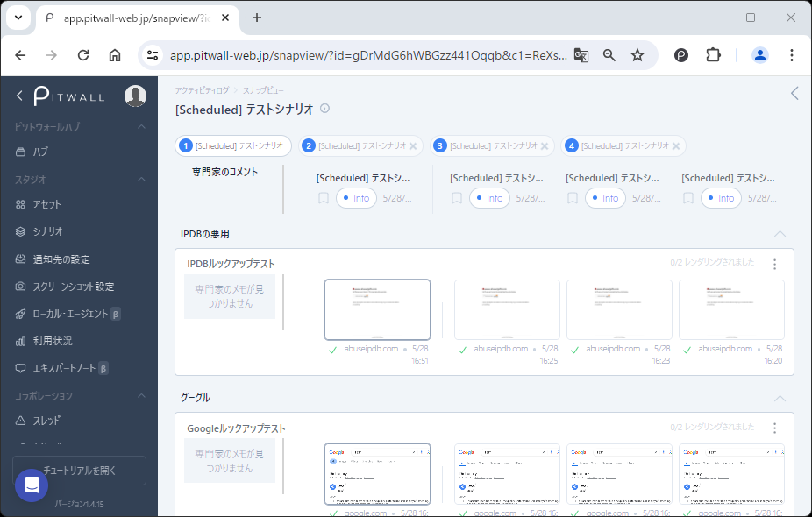Toggle the Info badge on column 2

(490, 199)
